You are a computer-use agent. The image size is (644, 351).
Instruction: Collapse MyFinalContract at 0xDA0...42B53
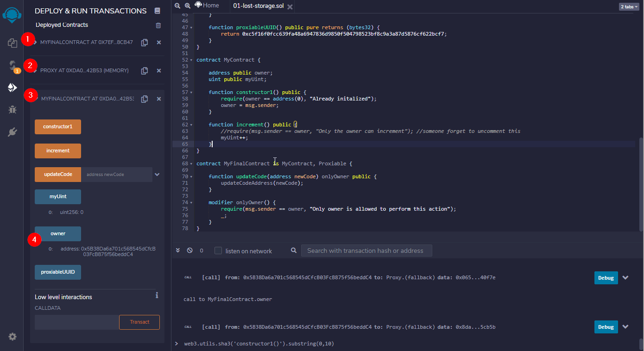36,99
